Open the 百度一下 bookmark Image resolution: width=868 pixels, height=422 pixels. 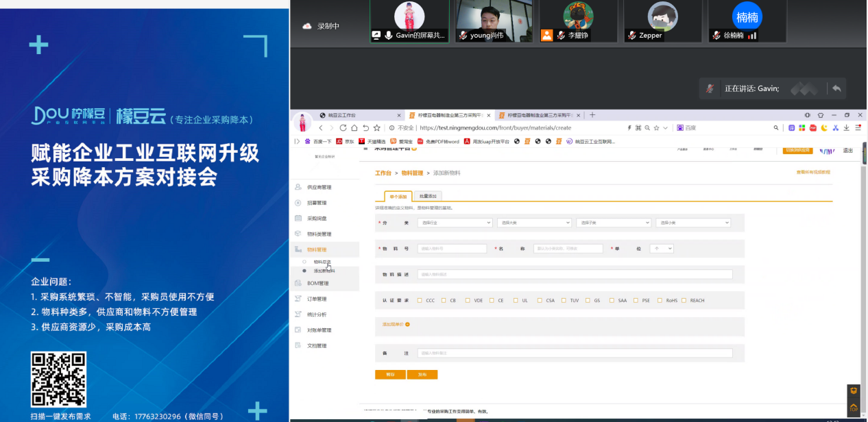tap(317, 141)
